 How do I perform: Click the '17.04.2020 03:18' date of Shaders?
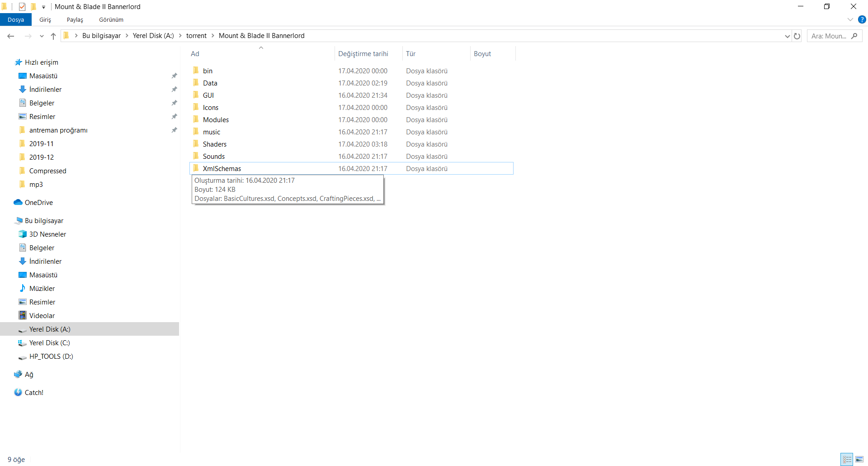tap(363, 144)
